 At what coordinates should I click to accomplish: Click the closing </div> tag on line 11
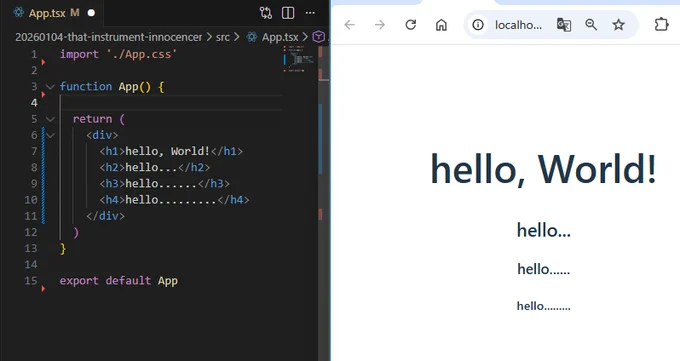click(x=105, y=216)
